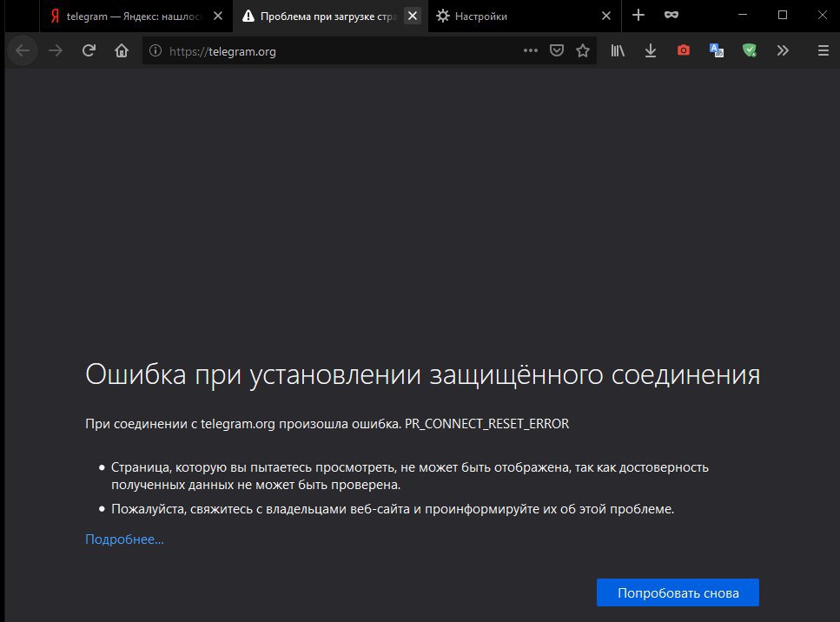The height and width of the screenshot is (622, 840).
Task: Click the Попробовать снова button
Action: pyautogui.click(x=678, y=592)
